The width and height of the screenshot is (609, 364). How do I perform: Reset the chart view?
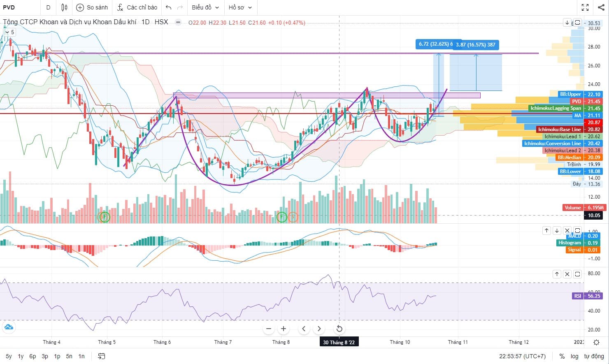339,329
